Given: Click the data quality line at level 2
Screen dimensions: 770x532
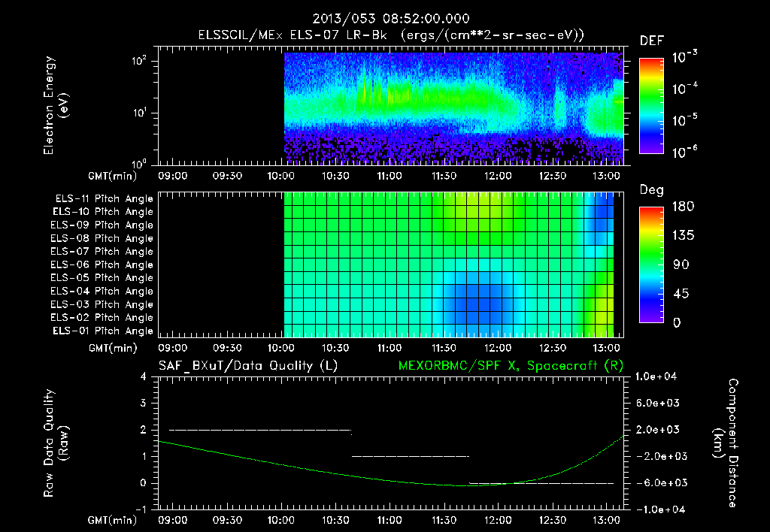Looking at the screenshot, I should point(260,430).
